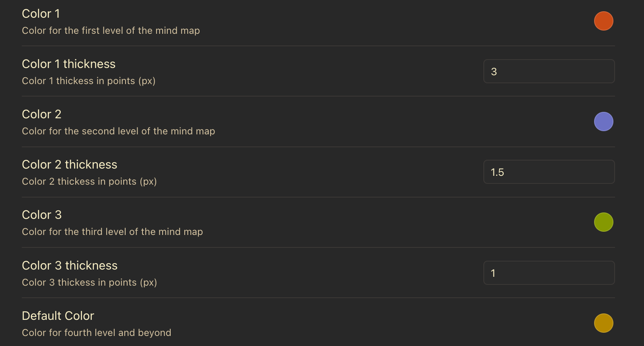The width and height of the screenshot is (644, 346).
Task: Click the second level mind map description
Action: [x=118, y=131]
